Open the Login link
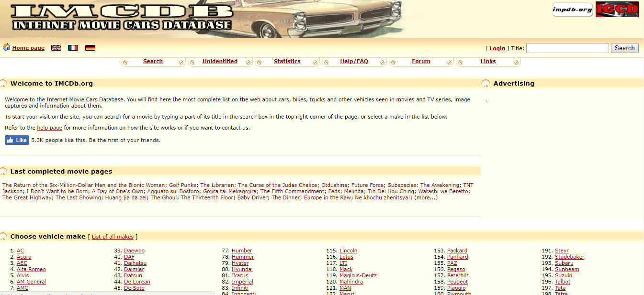Screen dimensions: 644x295 click(x=497, y=48)
